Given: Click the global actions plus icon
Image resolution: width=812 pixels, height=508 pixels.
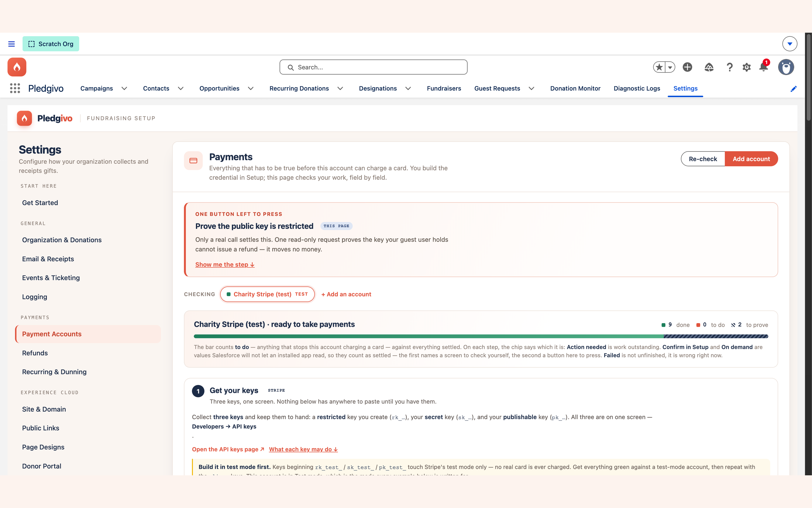Looking at the screenshot, I should (x=687, y=67).
